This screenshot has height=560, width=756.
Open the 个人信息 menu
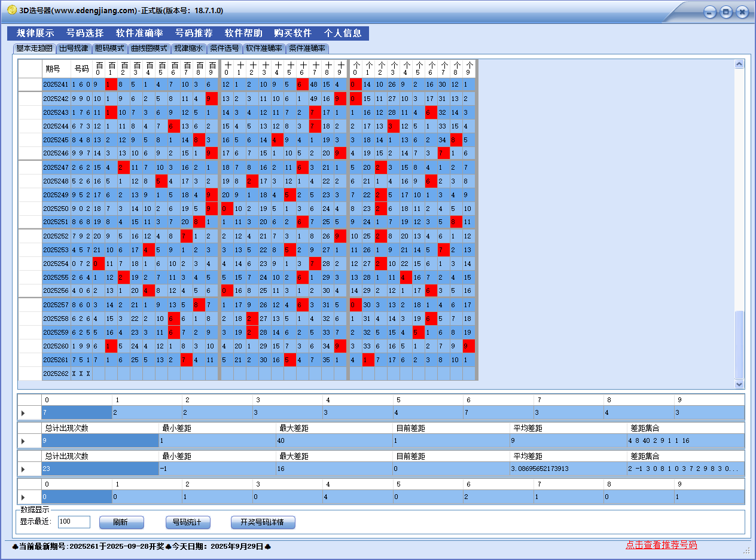[x=343, y=33]
